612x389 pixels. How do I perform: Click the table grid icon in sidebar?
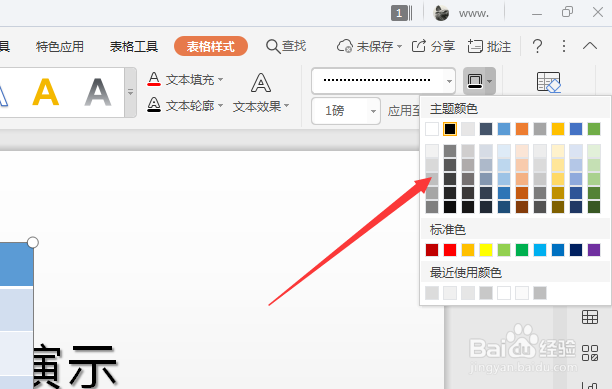pyautogui.click(x=590, y=317)
